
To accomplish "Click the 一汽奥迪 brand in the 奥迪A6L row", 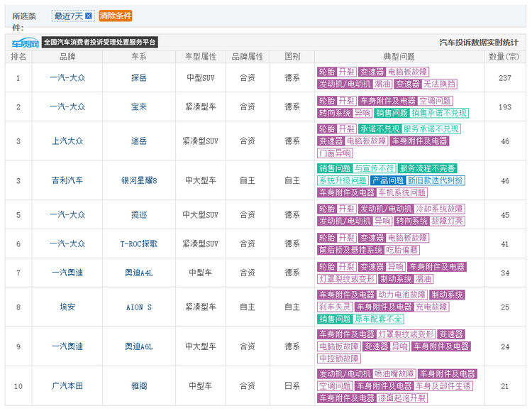I will (x=67, y=346).
